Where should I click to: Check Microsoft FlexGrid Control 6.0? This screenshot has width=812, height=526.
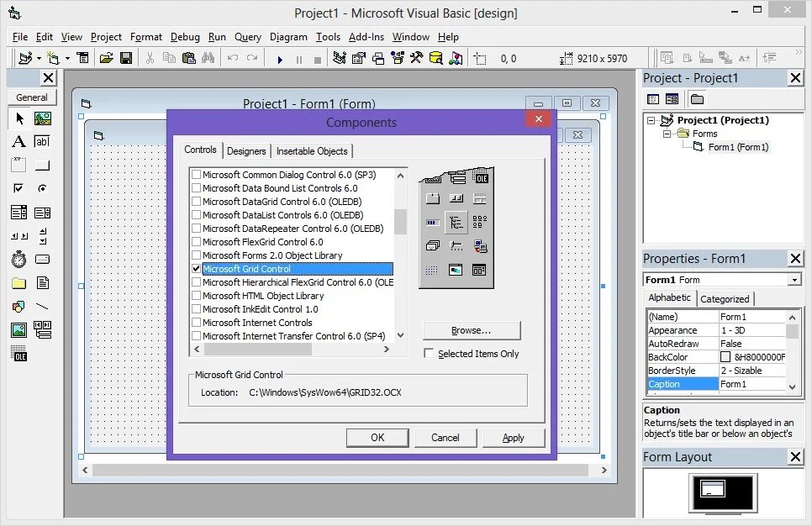pos(196,242)
